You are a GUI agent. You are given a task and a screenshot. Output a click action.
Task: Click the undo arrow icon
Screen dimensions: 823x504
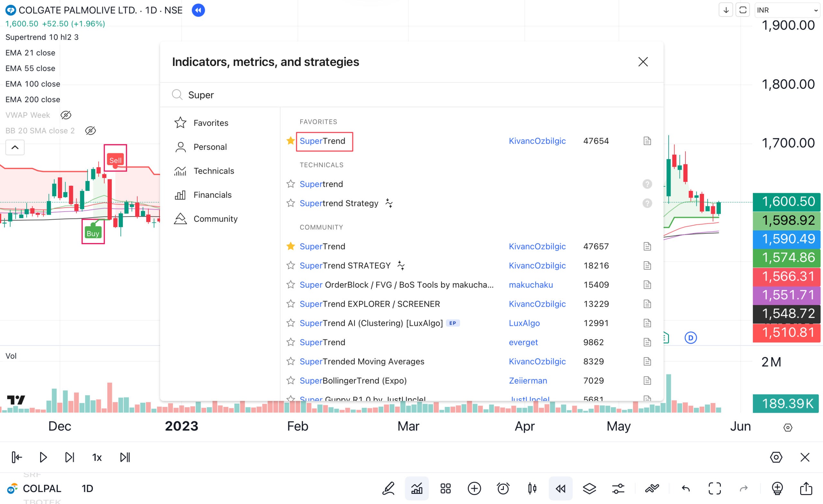tap(686, 488)
